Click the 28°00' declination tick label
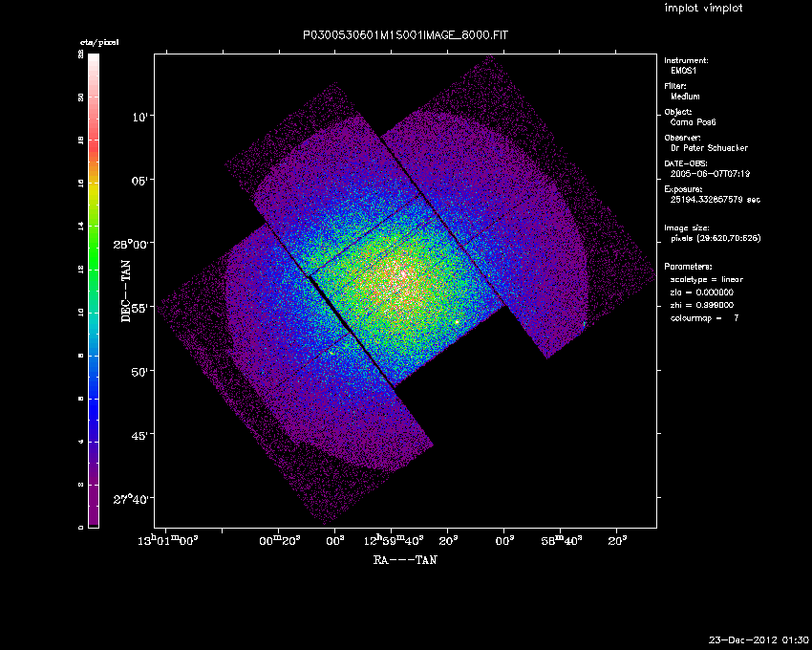The height and width of the screenshot is (650, 812). [x=130, y=244]
